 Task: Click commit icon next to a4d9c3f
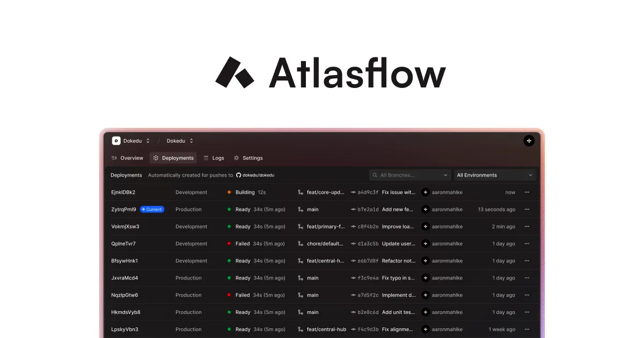point(353,192)
